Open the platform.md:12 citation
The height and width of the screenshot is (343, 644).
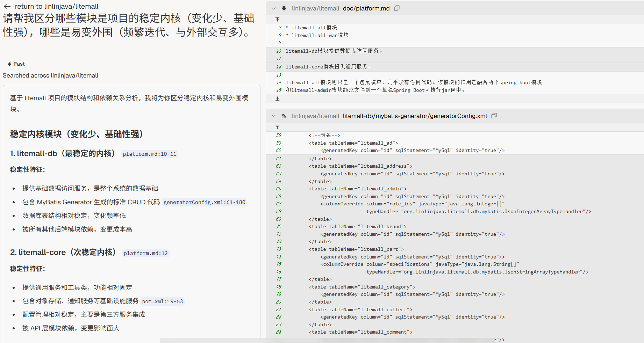click(145, 253)
